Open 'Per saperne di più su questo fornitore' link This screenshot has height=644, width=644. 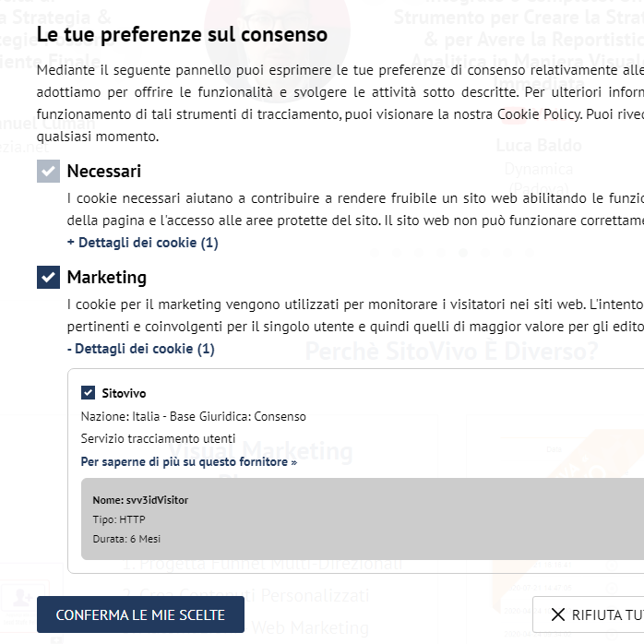coord(189,462)
